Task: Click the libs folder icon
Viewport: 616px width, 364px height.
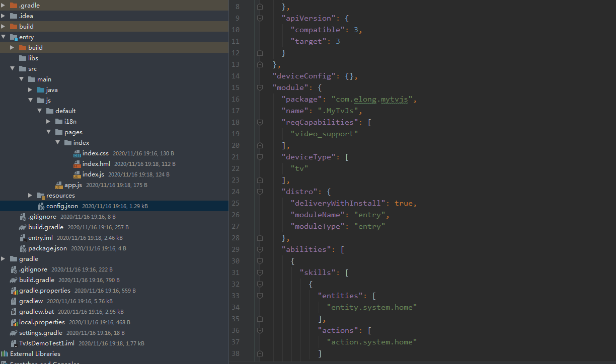Action: coord(23,58)
